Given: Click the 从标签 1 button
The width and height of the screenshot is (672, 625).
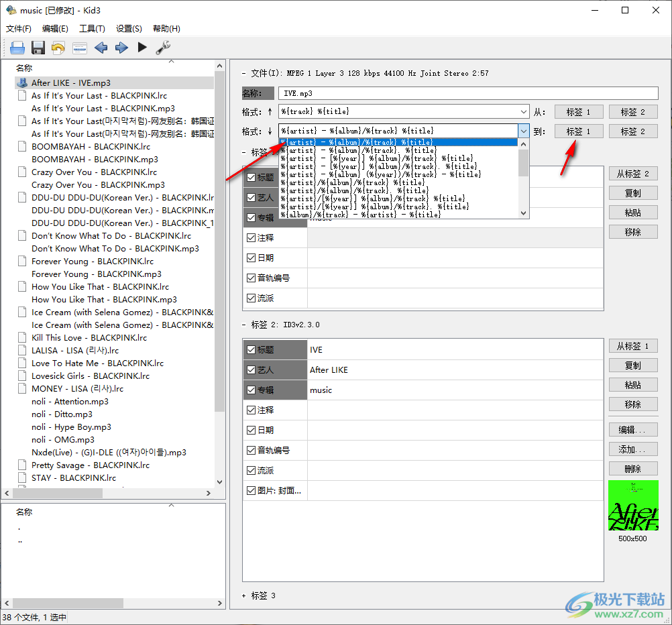Looking at the screenshot, I should coord(632,346).
